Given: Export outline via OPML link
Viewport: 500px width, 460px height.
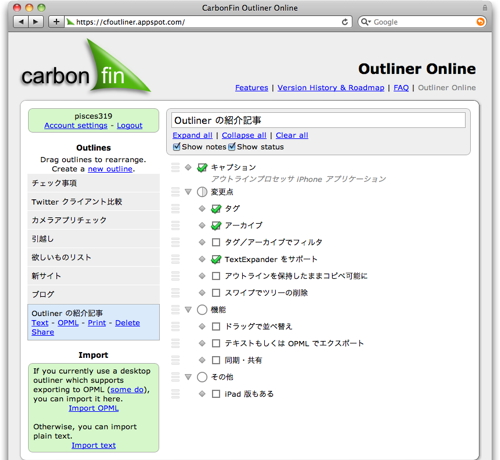Looking at the screenshot, I should tap(68, 323).
